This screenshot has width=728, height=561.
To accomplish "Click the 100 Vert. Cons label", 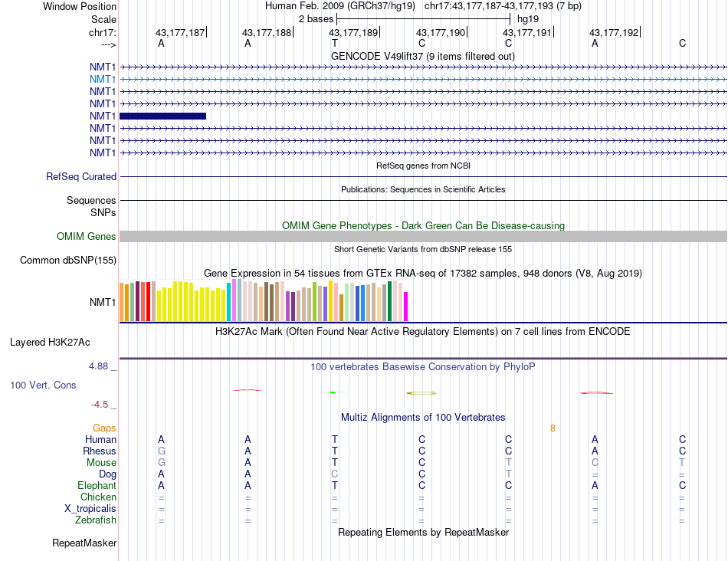I will (x=43, y=385).
